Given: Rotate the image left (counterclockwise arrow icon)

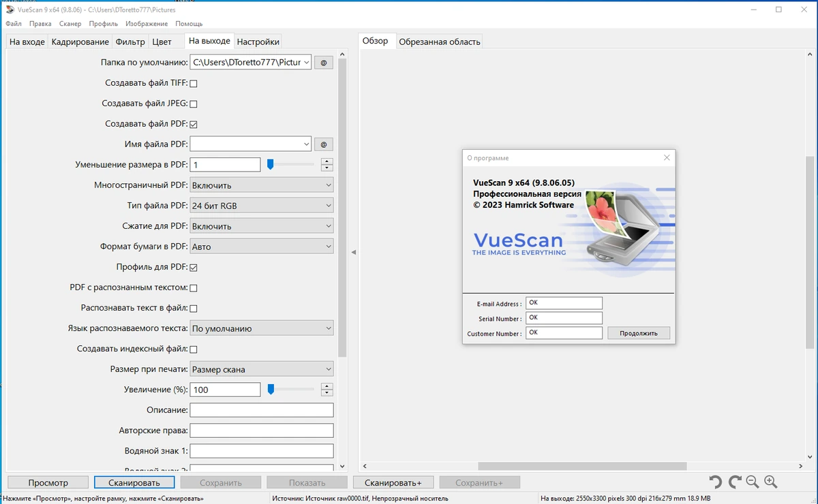Looking at the screenshot, I should [715, 482].
